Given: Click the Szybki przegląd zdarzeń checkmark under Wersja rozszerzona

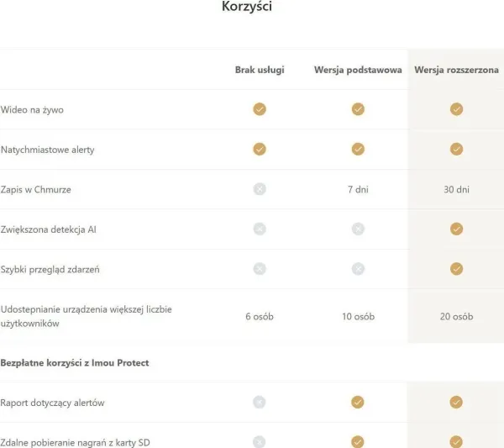Looking at the screenshot, I should coord(456,268).
